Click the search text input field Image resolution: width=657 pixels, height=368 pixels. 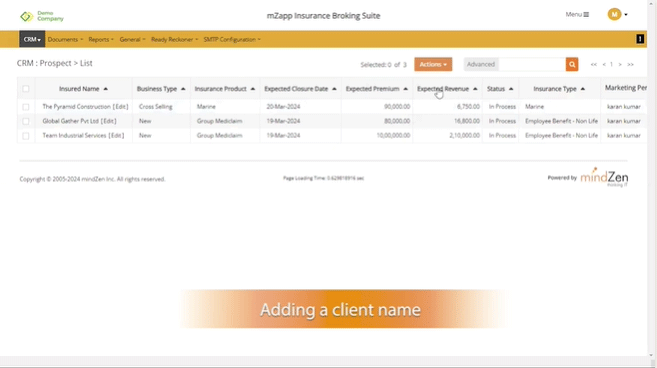(532, 64)
